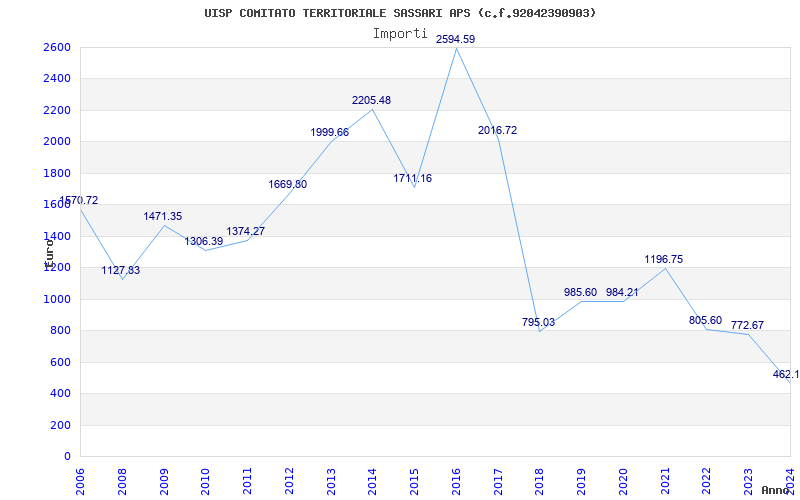Viewport: 800px width, 500px height.
Task: Click the 2019 year axis label
Action: (x=582, y=481)
